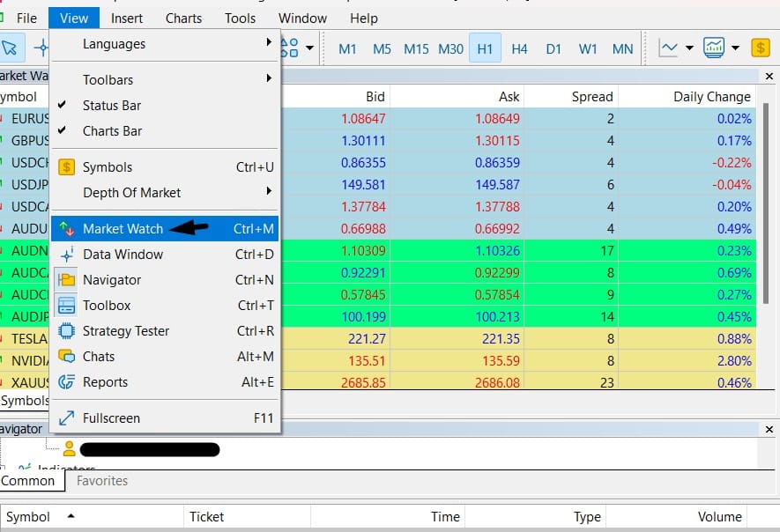Switch to M15 timeframe
This screenshot has height=532, width=780.
[x=416, y=48]
